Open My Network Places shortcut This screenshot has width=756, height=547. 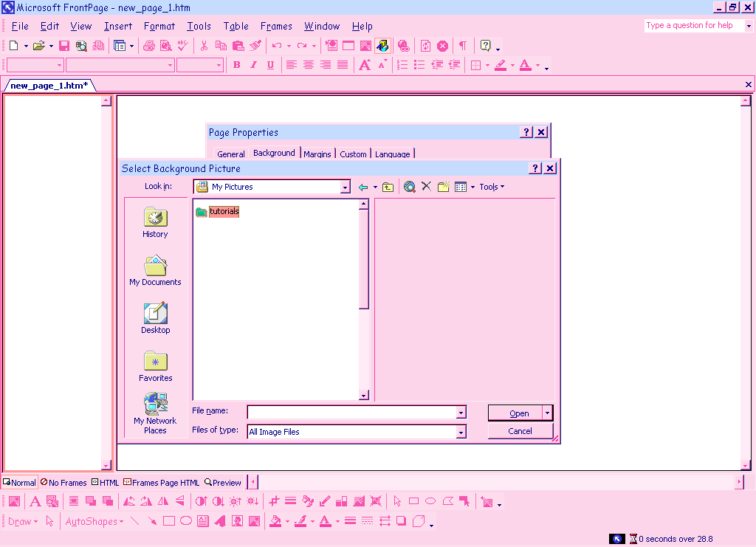pos(155,413)
